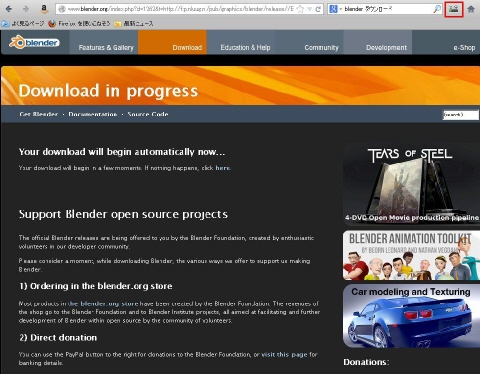The image size is (480, 374).
Task: Reload the page with the refresh icon
Action: [318, 9]
